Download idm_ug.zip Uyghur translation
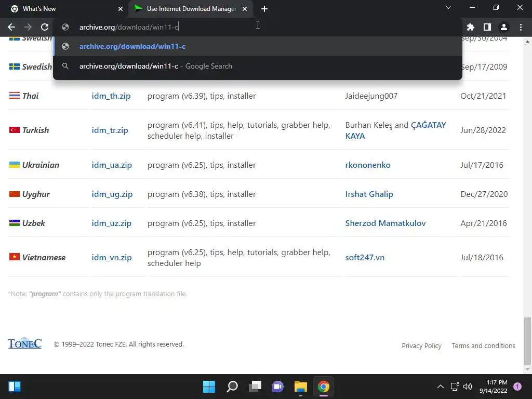The height and width of the screenshot is (399, 532). 112,194
